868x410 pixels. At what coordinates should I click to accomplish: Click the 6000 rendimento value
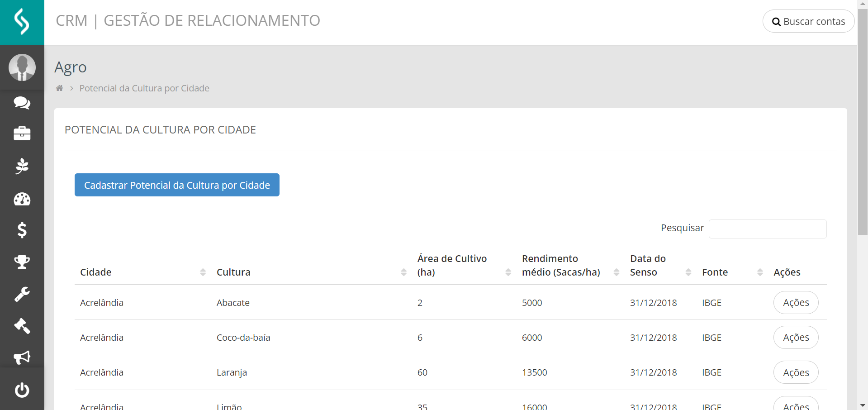pos(532,338)
